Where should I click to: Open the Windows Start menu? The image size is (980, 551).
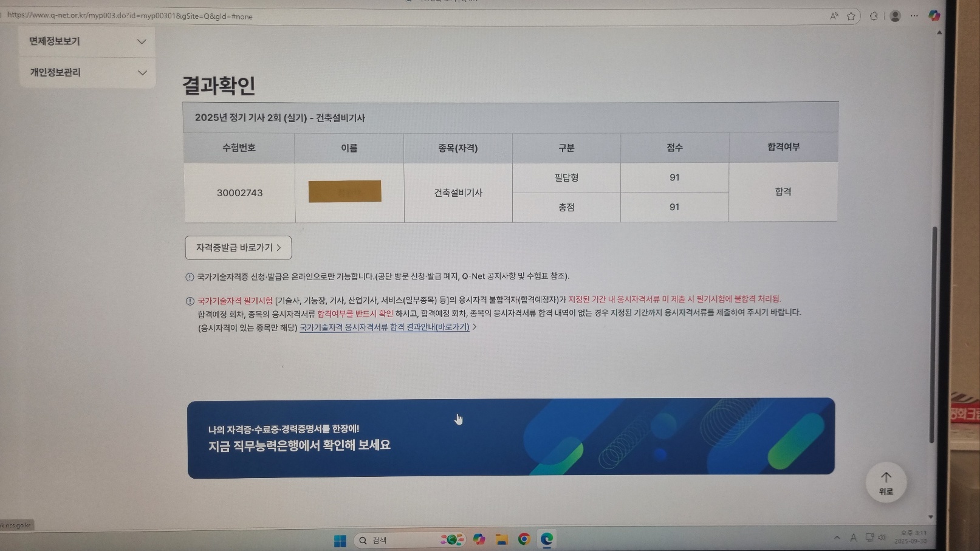click(340, 540)
